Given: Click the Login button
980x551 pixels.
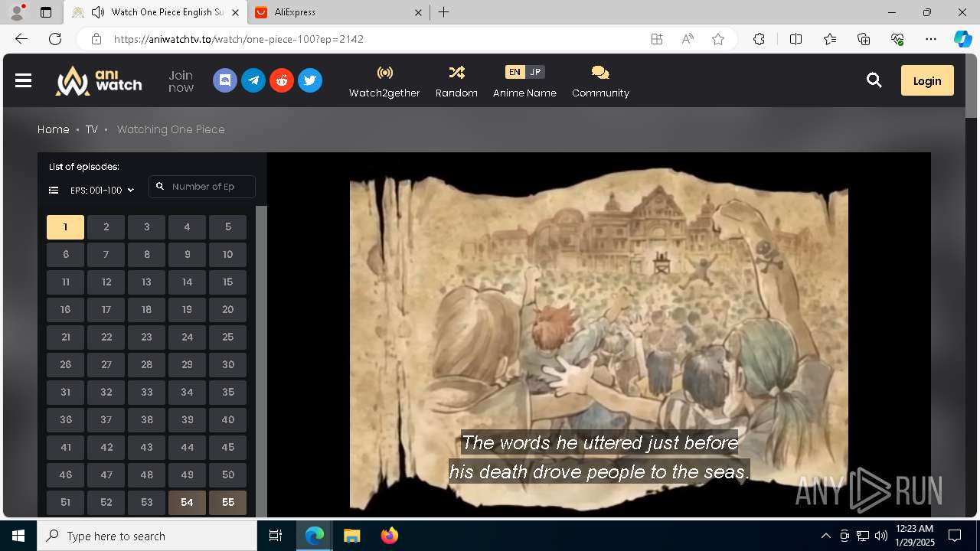Looking at the screenshot, I should 927,80.
